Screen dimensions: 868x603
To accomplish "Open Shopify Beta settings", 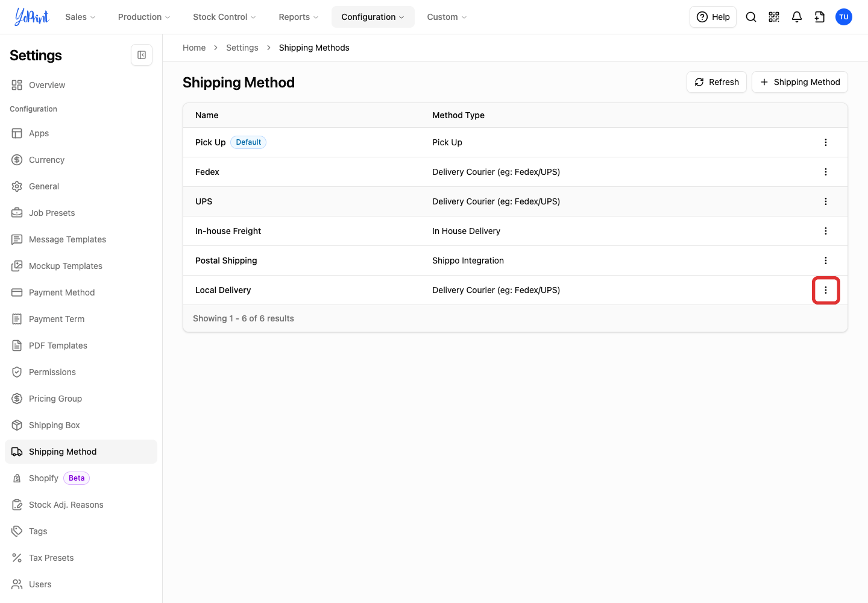I will [81, 478].
